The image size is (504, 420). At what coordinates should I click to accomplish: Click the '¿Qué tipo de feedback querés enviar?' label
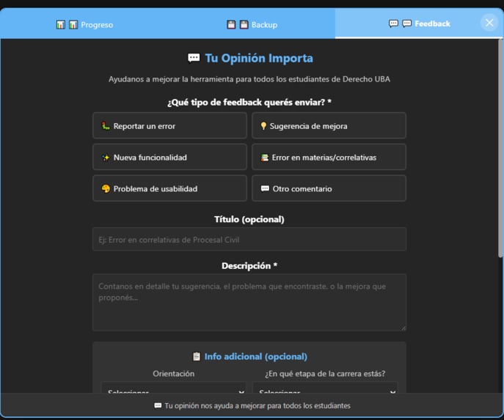coord(249,102)
